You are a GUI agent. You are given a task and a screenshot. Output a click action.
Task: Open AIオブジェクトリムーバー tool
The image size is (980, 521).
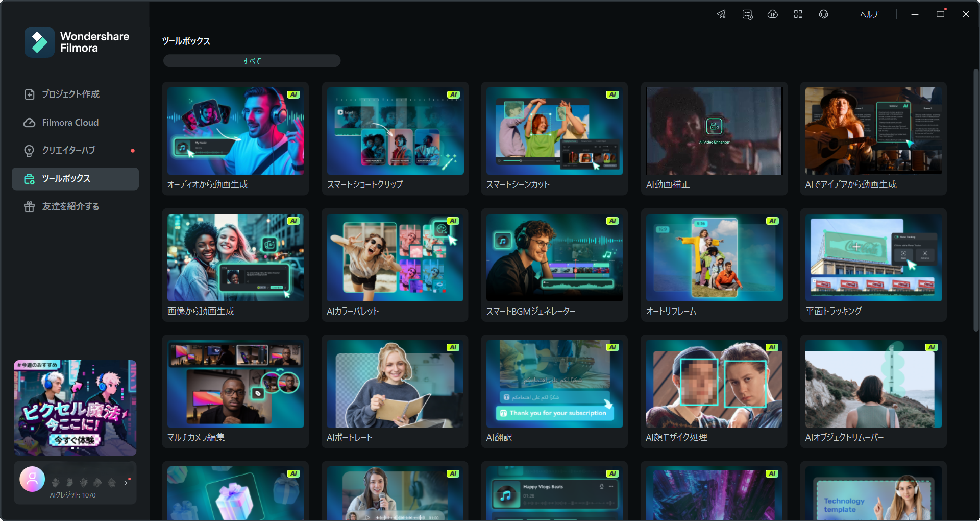pyautogui.click(x=873, y=391)
